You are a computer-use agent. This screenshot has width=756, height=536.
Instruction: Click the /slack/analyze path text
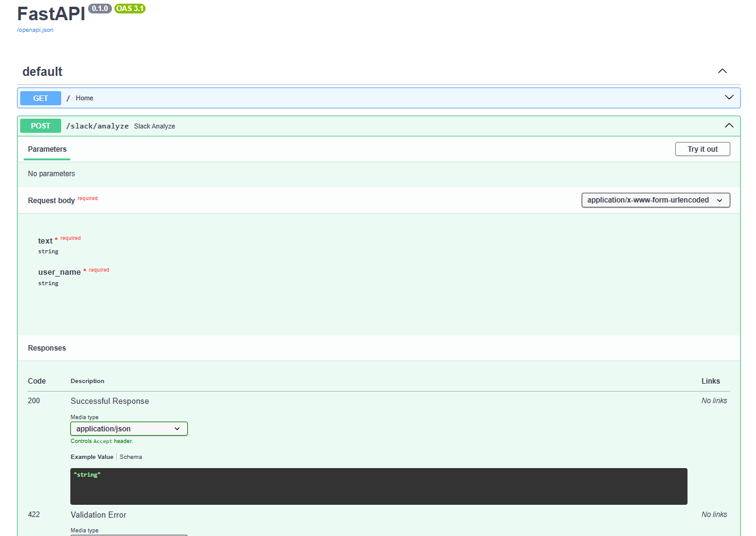[97, 126]
